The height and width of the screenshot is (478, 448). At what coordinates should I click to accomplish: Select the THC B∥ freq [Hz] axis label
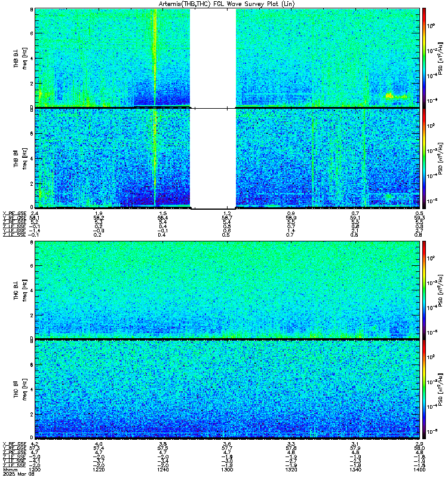pyautogui.click(x=20, y=390)
